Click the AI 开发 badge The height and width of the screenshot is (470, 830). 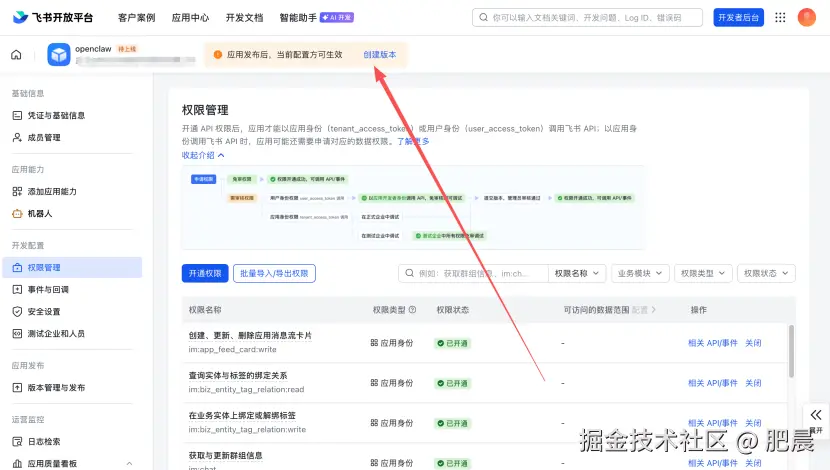point(337,17)
